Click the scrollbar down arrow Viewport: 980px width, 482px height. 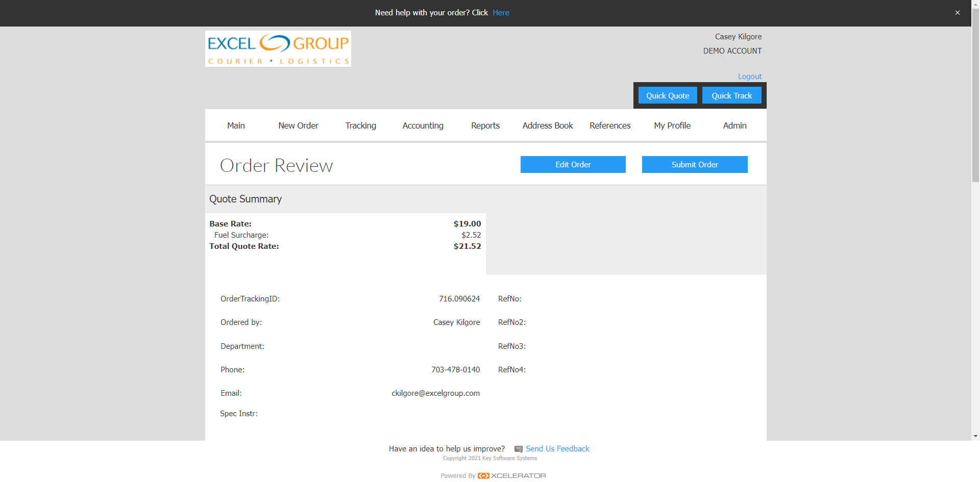pos(975,436)
